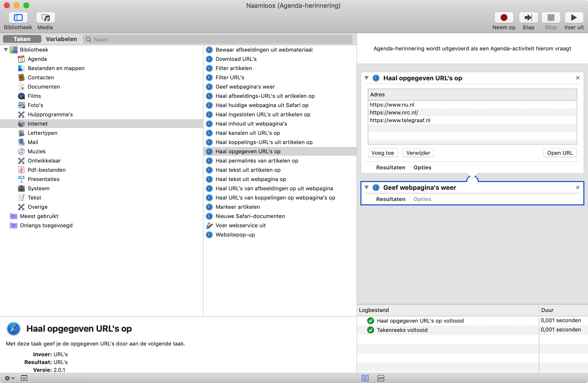Screen dimensions: 588x383
Task: Collapse the Geef webpagina's weer action
Action: (x=366, y=187)
